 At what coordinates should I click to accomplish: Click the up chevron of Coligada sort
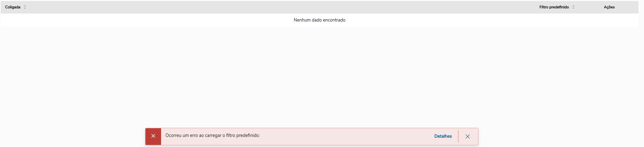tap(25, 6)
